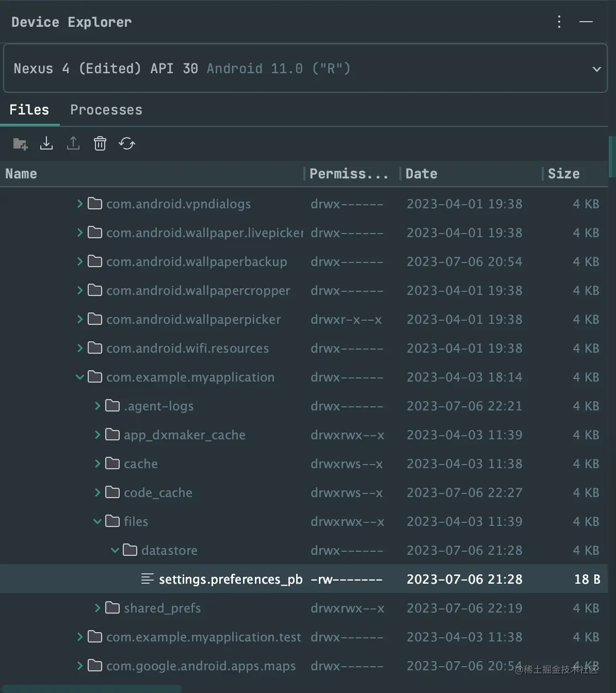Expand the com.android.vpndialogs folder

coord(80,204)
